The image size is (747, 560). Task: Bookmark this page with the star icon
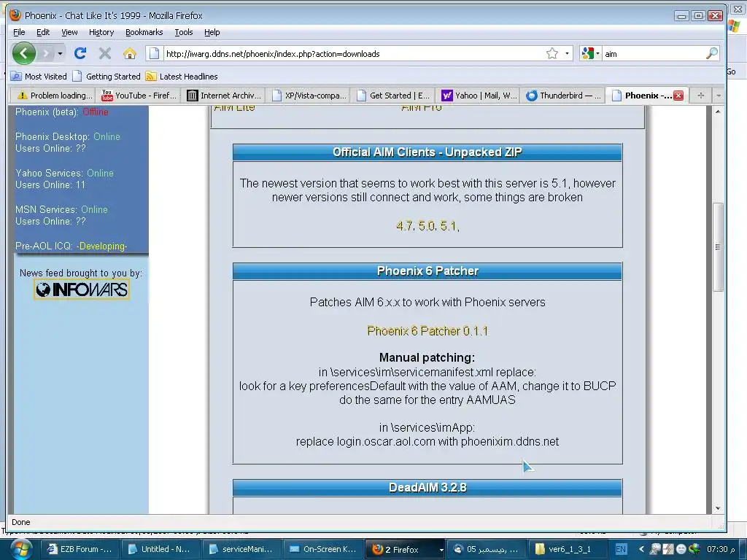tap(552, 53)
